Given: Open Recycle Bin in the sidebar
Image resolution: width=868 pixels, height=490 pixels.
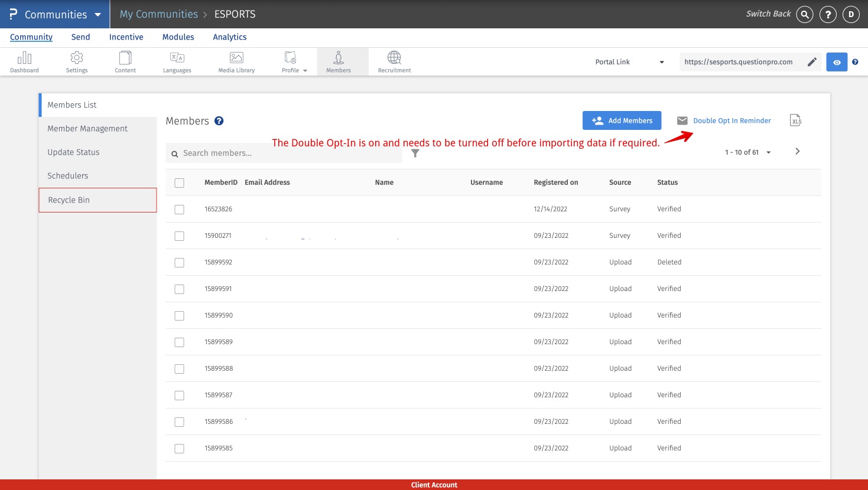Looking at the screenshot, I should (x=97, y=200).
